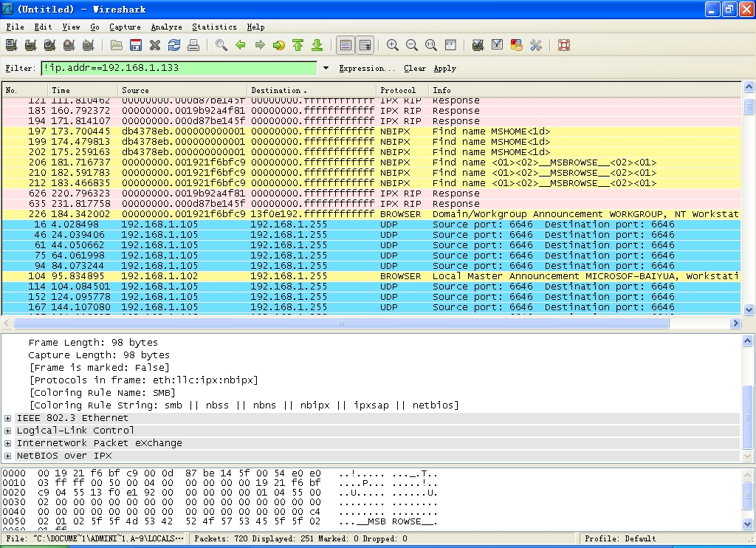Click the Apply filter button
The image size is (756, 548).
tap(444, 68)
